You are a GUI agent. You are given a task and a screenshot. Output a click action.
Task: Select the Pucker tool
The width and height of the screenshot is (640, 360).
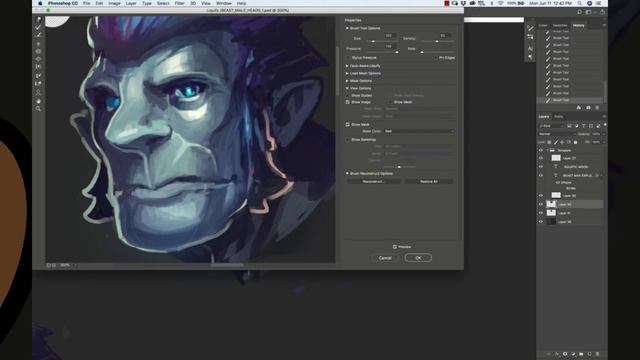38,51
